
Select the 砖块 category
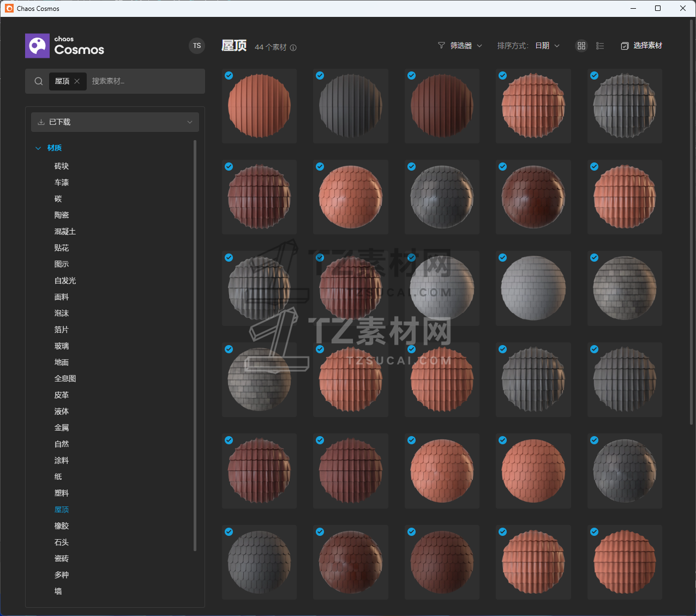pos(62,166)
